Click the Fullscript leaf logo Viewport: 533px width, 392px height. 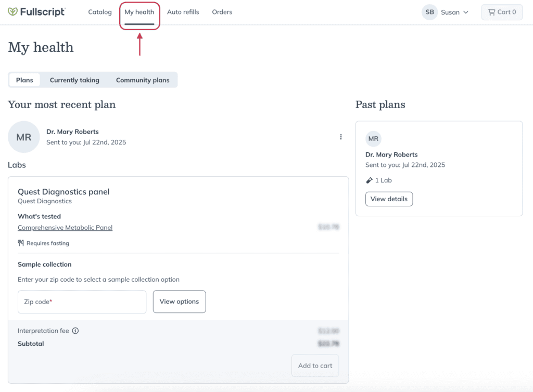tap(12, 12)
